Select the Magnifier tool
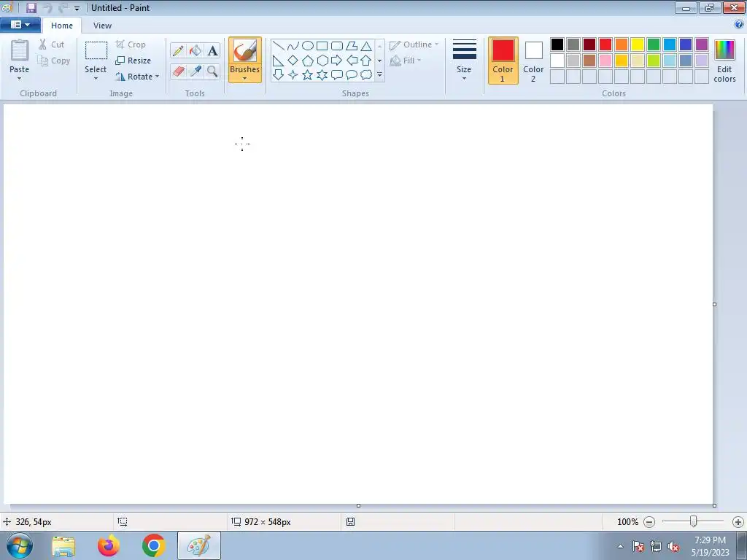 click(212, 71)
